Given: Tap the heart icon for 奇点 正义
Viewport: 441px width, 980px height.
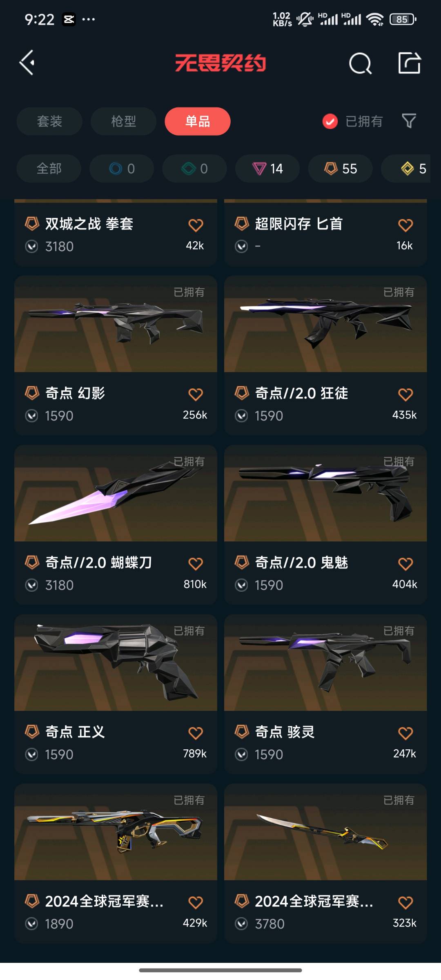Looking at the screenshot, I should 196,733.
